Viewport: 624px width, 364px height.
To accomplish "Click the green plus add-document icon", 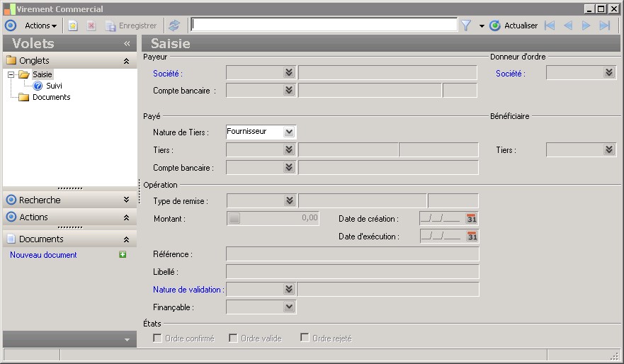I will pyautogui.click(x=123, y=255).
